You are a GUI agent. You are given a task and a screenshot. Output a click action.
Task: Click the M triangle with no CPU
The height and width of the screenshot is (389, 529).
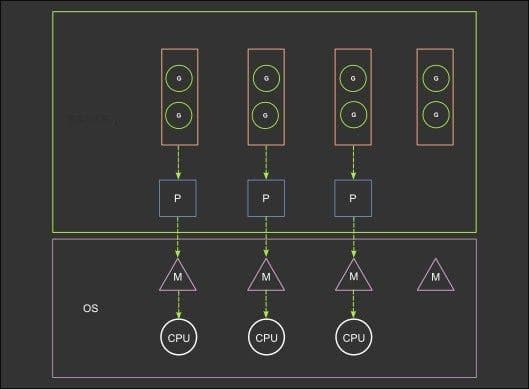click(x=436, y=276)
